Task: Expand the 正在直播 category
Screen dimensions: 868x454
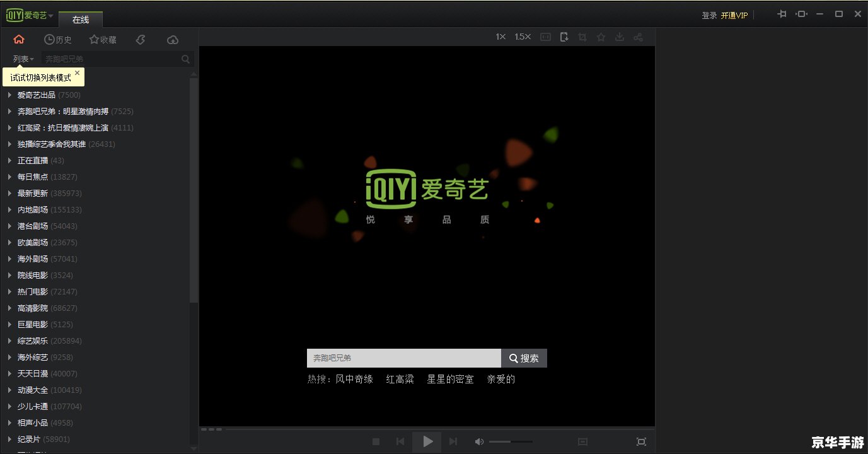Action: (9, 160)
